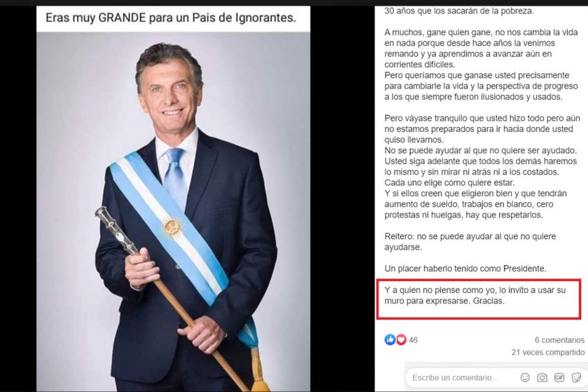The image size is (588, 392).
Task: Click the president portrait photo
Action: tap(173, 212)
